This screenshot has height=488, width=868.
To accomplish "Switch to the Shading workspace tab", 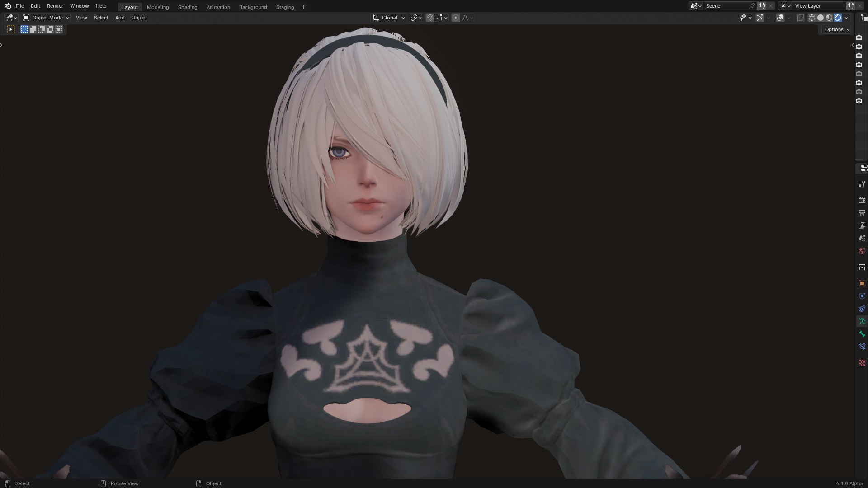I will [188, 7].
